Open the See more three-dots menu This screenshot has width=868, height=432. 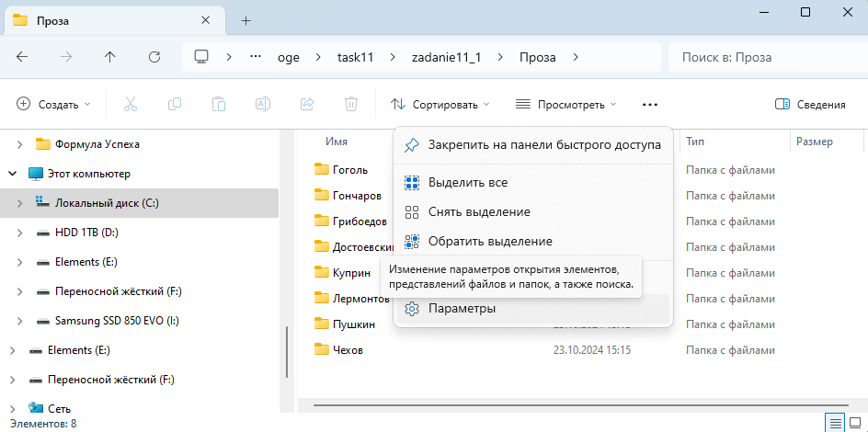(650, 105)
